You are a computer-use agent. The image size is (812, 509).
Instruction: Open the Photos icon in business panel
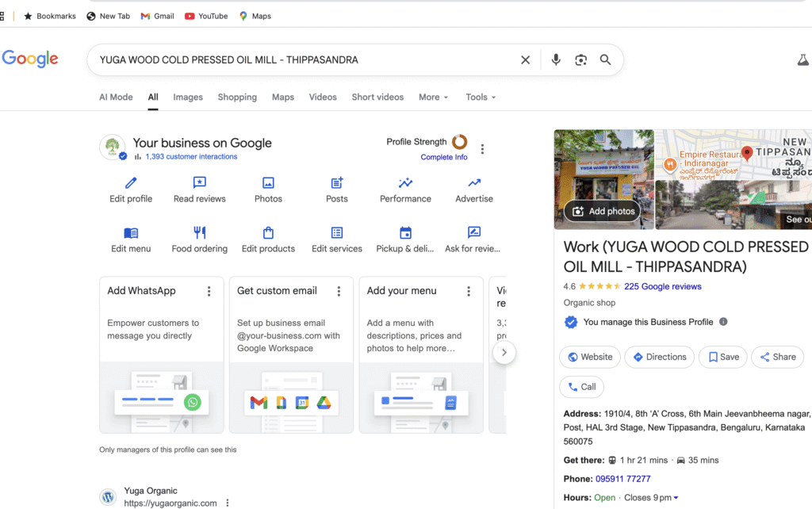pos(268,183)
